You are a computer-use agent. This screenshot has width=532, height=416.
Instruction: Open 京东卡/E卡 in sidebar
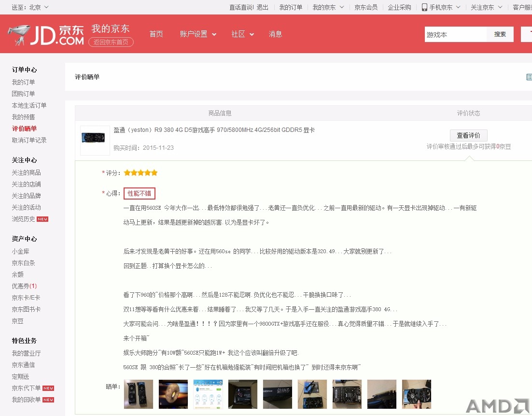[x=26, y=298]
